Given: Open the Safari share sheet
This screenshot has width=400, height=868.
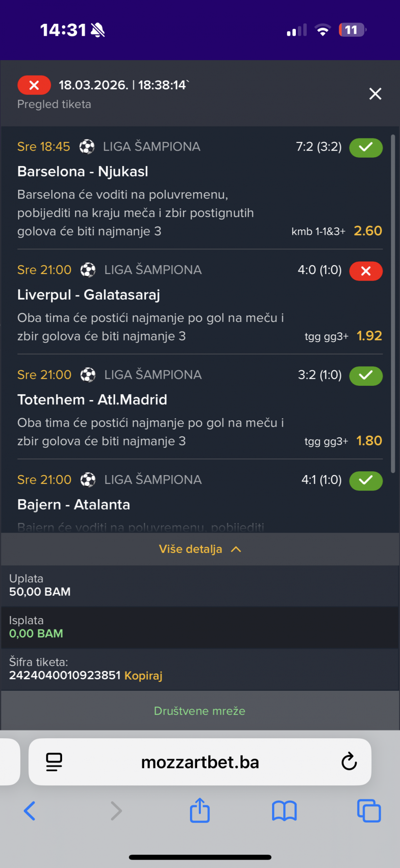Looking at the screenshot, I should pos(200,810).
